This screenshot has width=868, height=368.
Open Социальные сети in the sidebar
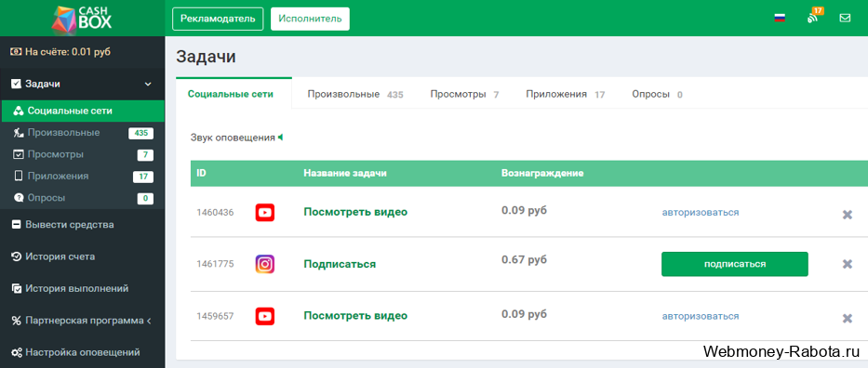[x=83, y=111]
